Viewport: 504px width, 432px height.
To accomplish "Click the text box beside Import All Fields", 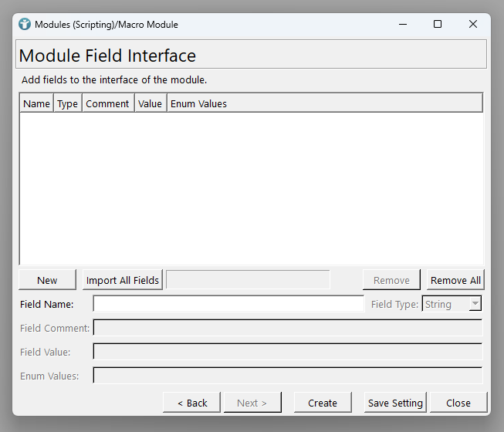I will 248,280.
